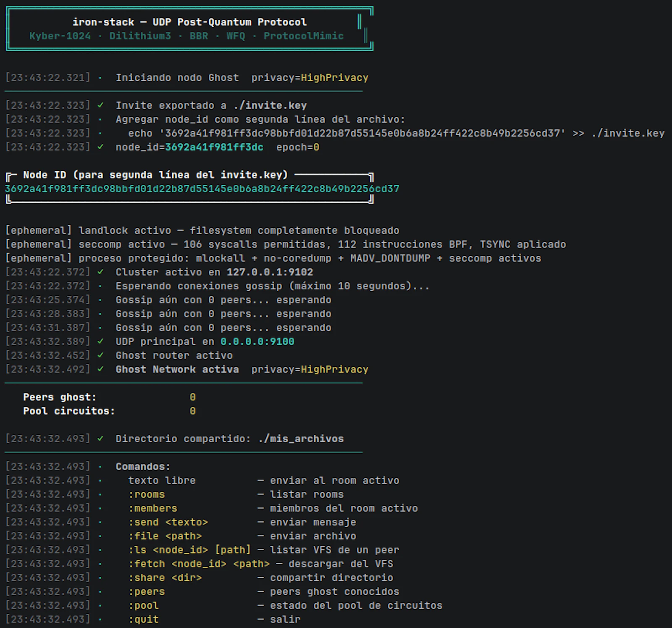The width and height of the screenshot is (672, 628).
Task: Click the full node ID inside the echo command
Action: click(362, 133)
